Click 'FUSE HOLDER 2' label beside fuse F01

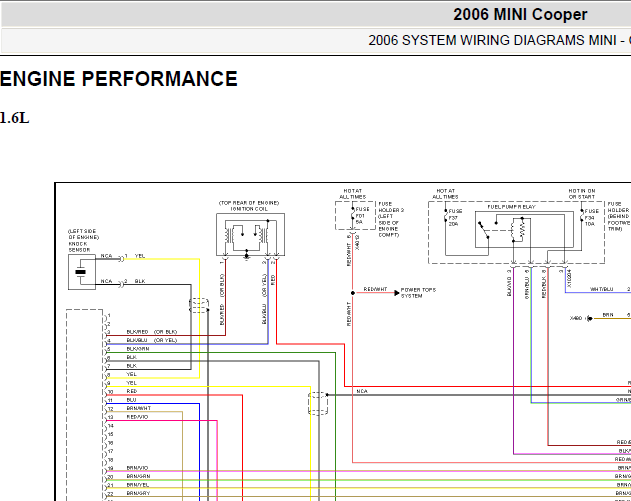coord(391,207)
